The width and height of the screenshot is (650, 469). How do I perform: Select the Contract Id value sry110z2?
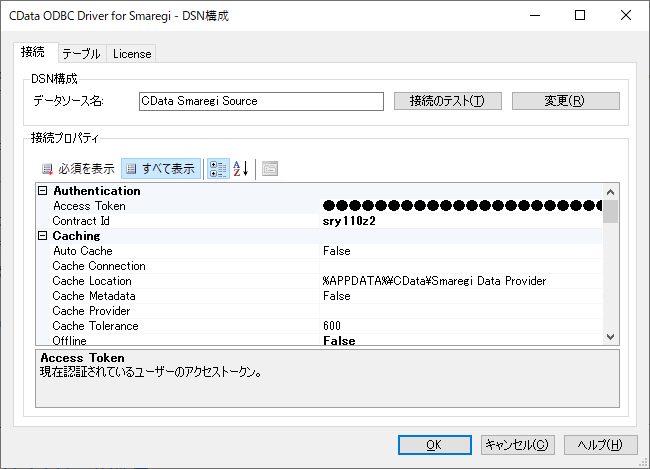[349, 221]
